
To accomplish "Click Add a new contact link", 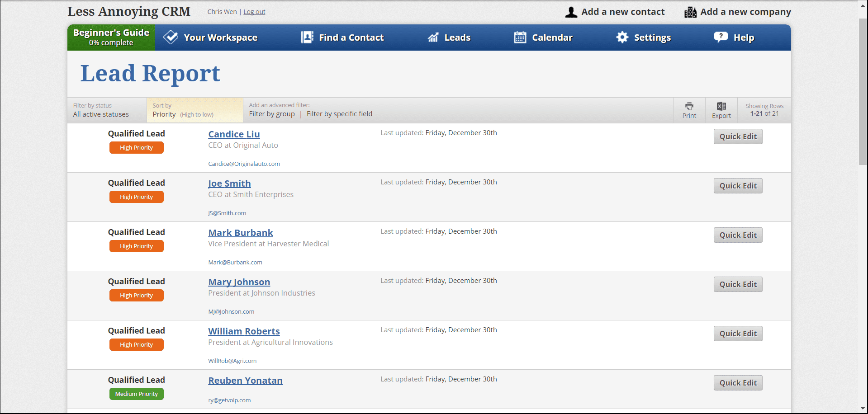I will point(623,12).
